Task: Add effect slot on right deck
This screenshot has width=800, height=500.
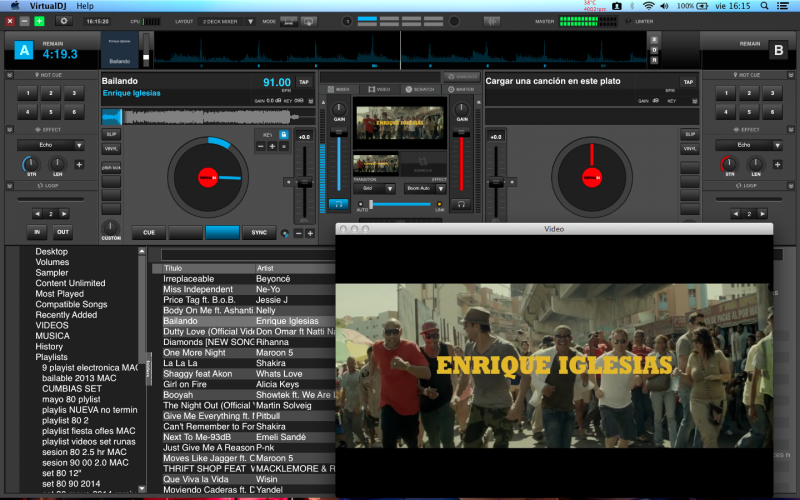Action: [x=778, y=164]
